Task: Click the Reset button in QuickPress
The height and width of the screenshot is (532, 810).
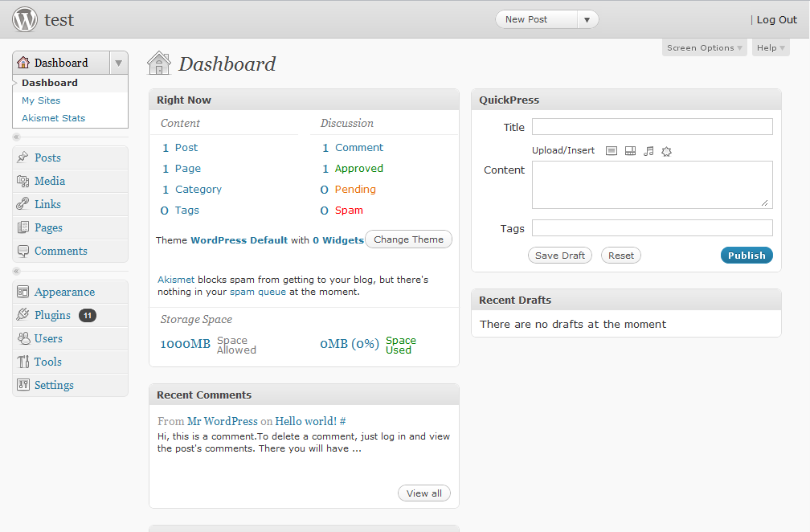Action: point(621,256)
